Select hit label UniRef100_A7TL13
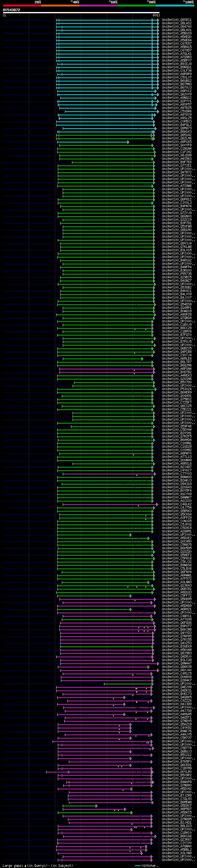 pyautogui.click(x=176, y=457)
